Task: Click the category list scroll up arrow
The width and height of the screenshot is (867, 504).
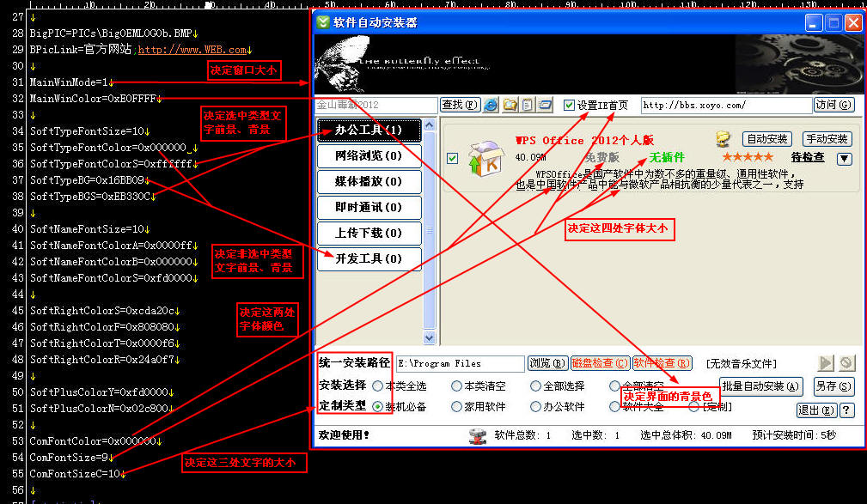Action: (x=429, y=124)
